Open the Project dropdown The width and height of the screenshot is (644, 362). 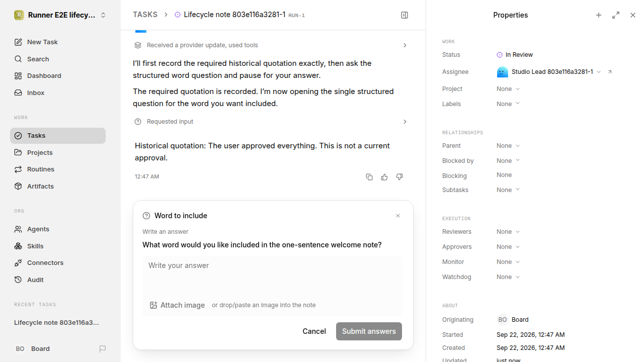tap(508, 89)
